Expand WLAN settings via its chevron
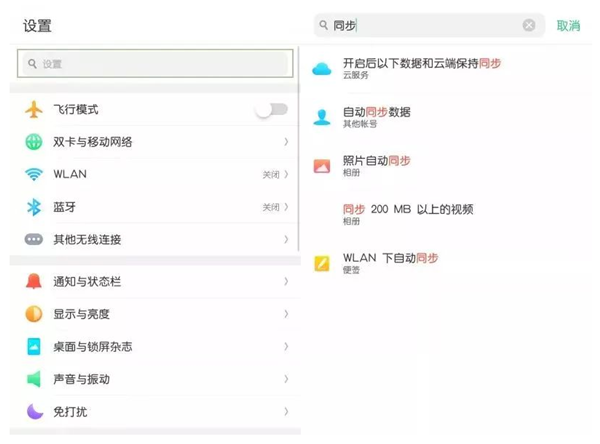The width and height of the screenshot is (600, 444). [286, 174]
